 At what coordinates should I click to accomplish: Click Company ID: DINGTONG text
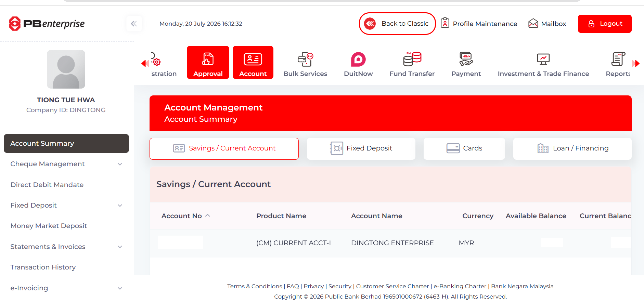coord(66,110)
